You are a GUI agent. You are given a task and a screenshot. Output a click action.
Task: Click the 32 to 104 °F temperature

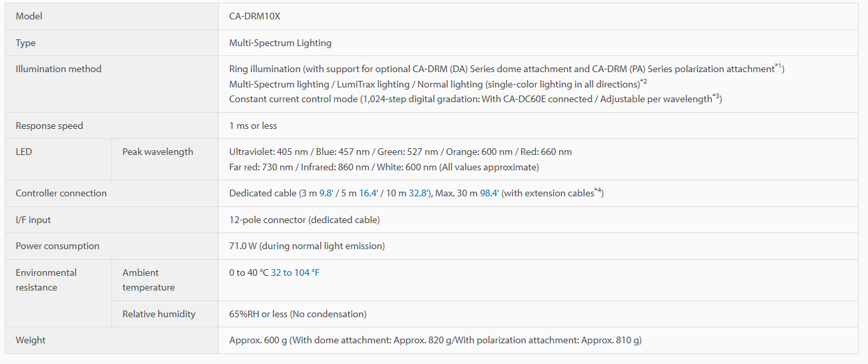295,272
